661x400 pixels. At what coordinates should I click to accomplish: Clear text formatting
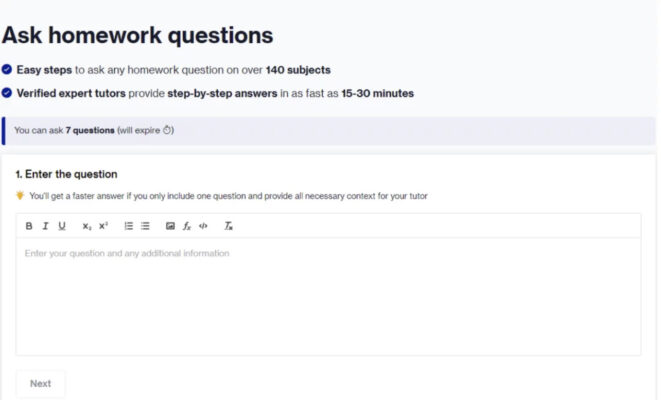coord(228,226)
